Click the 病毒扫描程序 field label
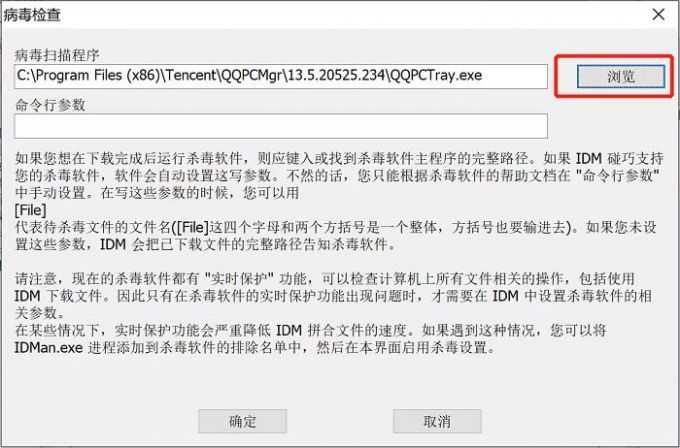This screenshot has height=448, width=680. click(x=57, y=55)
